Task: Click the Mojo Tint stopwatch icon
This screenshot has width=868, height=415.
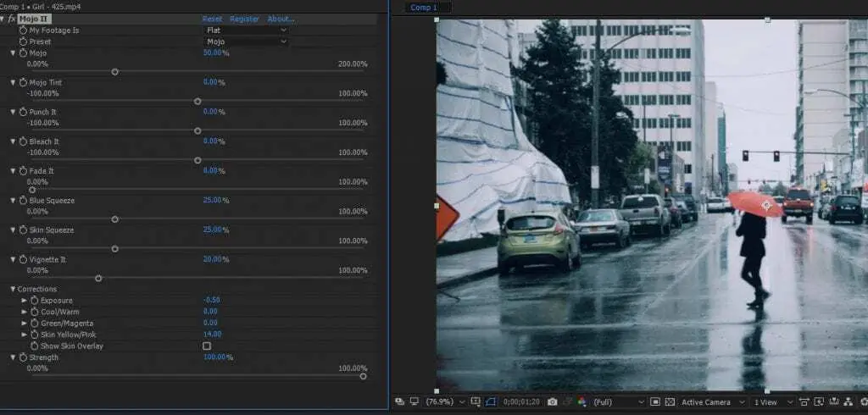Action: pos(23,83)
